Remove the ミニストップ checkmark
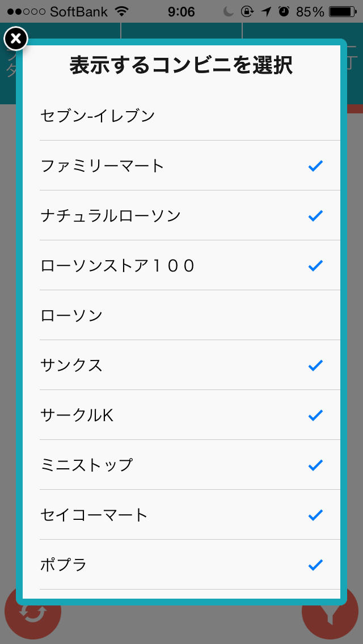The image size is (363, 644). (x=315, y=465)
